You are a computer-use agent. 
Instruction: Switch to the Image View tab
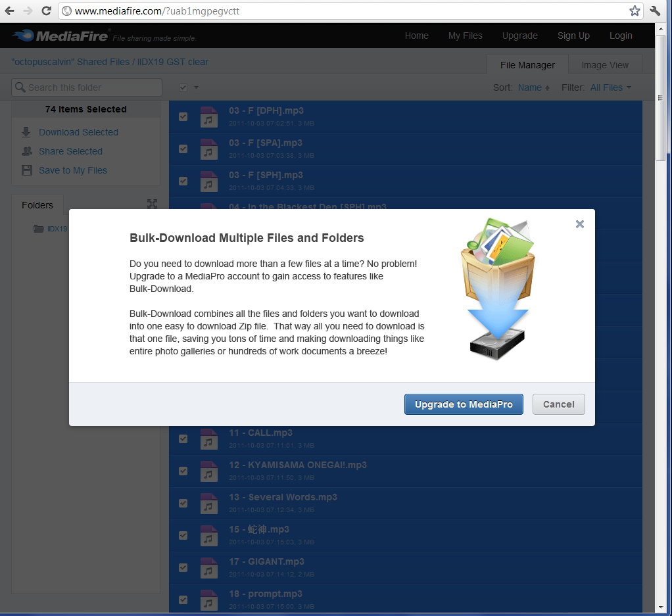pyautogui.click(x=605, y=65)
